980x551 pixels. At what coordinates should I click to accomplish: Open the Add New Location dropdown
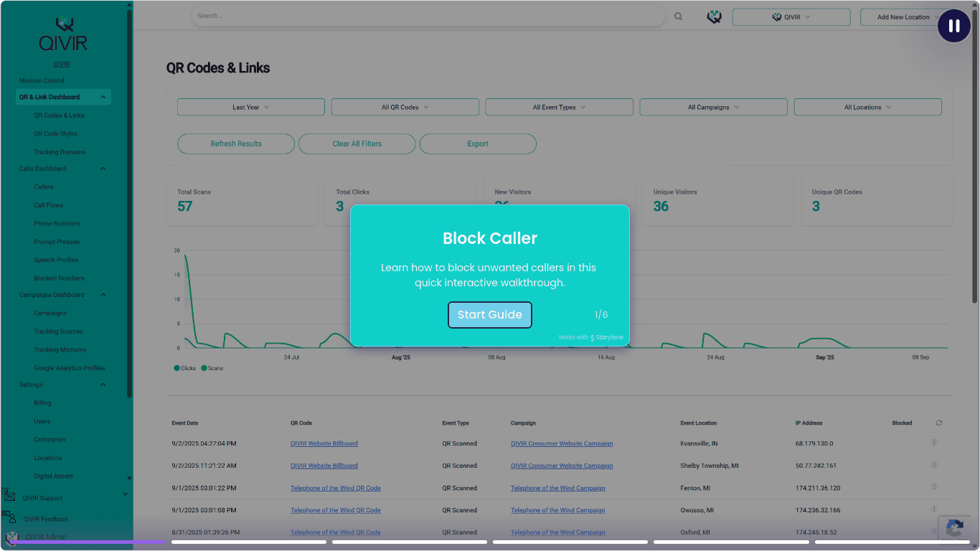(904, 17)
